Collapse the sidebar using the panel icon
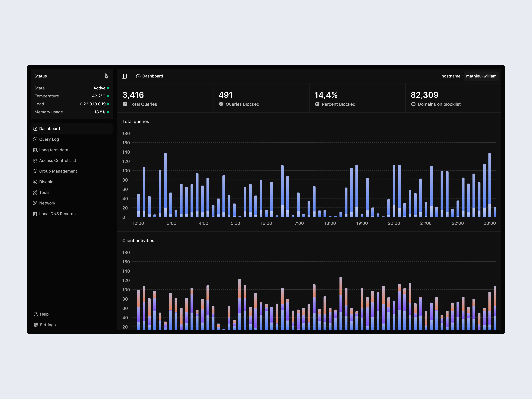 (x=125, y=76)
